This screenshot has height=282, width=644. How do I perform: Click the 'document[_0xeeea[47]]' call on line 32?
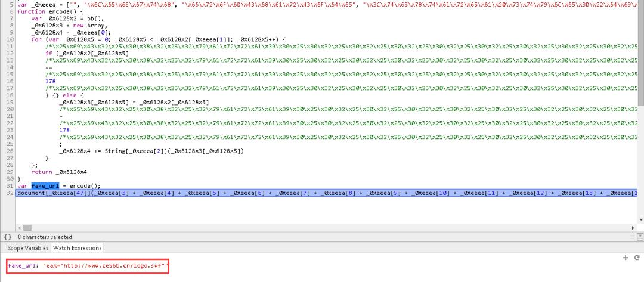pos(54,193)
